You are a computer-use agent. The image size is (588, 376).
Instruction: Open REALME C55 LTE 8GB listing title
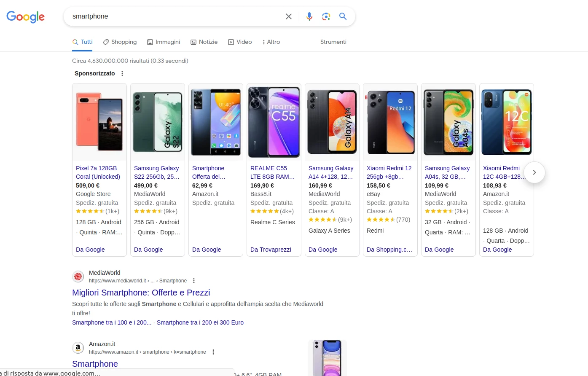[x=272, y=172]
